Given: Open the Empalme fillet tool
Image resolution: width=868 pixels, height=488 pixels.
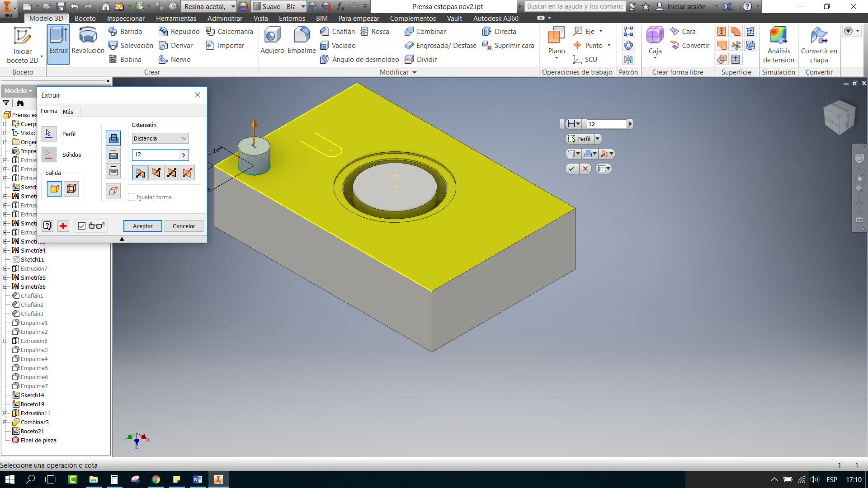Looking at the screenshot, I should 302,36.
